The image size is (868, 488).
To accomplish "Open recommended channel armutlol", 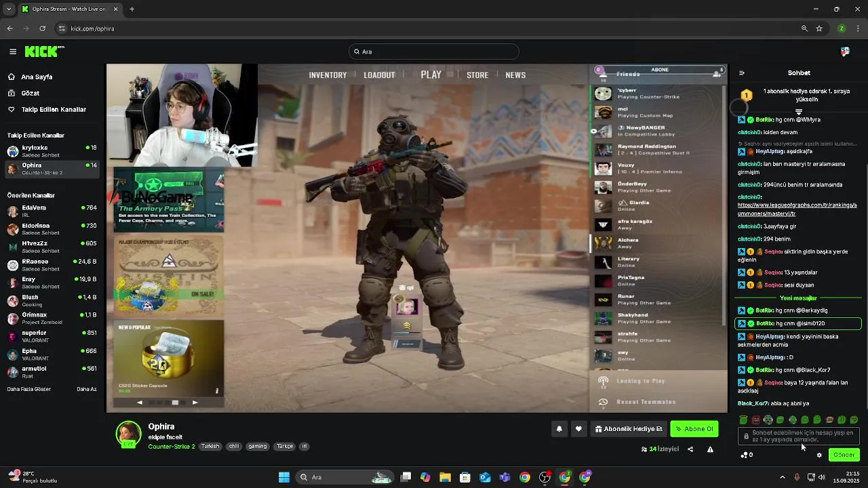I will (51, 371).
